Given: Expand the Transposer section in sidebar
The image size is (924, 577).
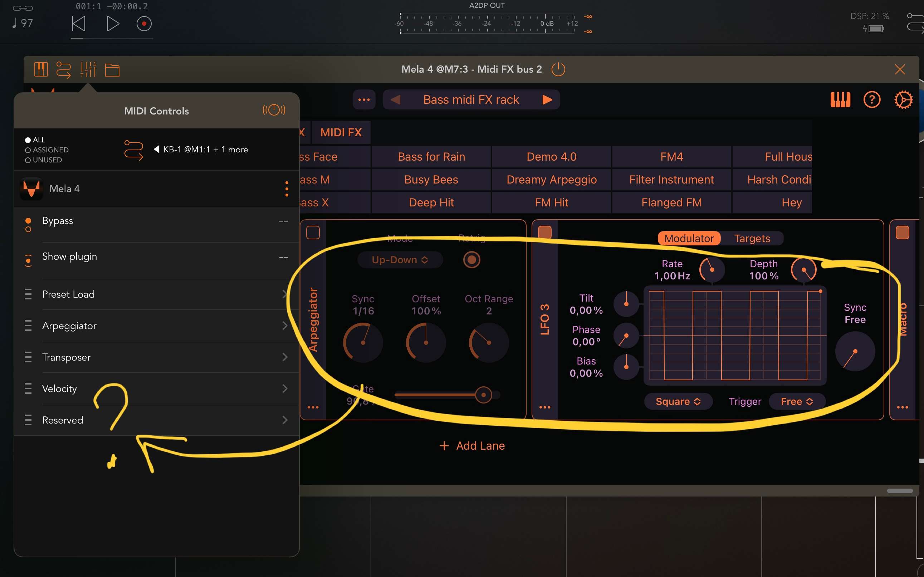Looking at the screenshot, I should point(284,357).
